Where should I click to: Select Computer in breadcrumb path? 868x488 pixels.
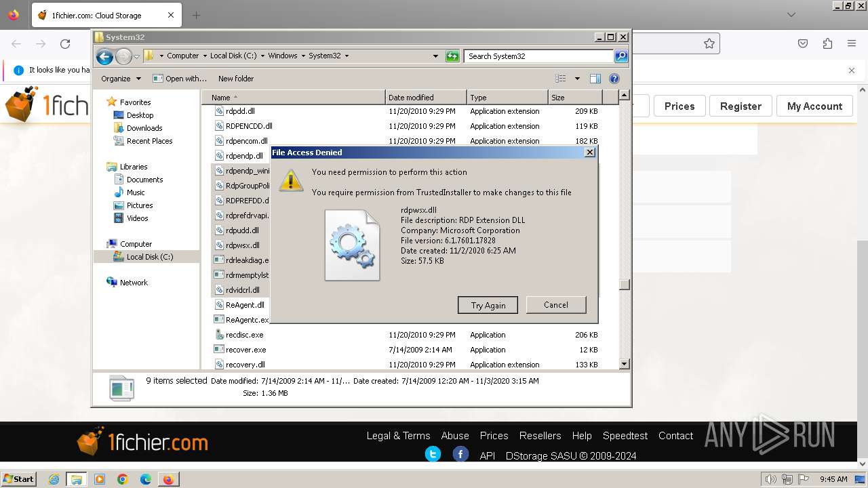coord(183,56)
